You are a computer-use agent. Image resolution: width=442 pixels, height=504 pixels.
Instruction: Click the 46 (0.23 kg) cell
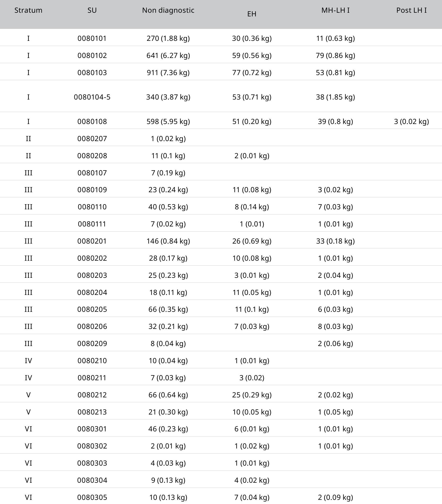click(168, 429)
